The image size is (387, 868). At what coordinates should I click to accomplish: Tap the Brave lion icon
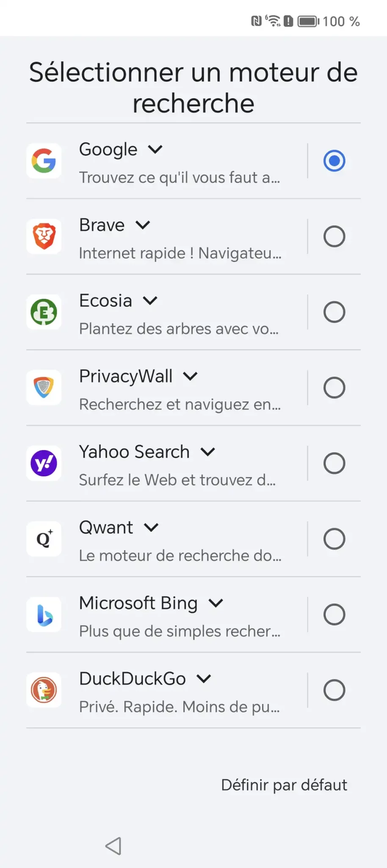(x=44, y=236)
